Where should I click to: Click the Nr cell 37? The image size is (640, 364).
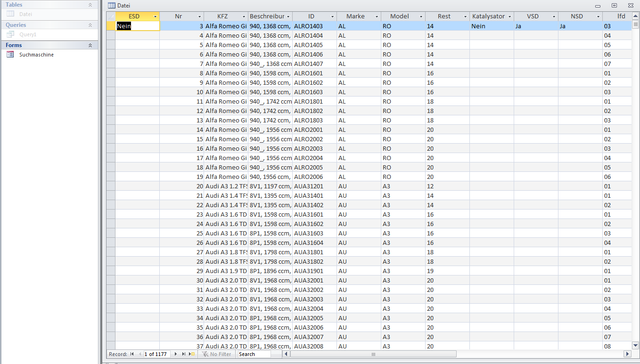point(181,346)
